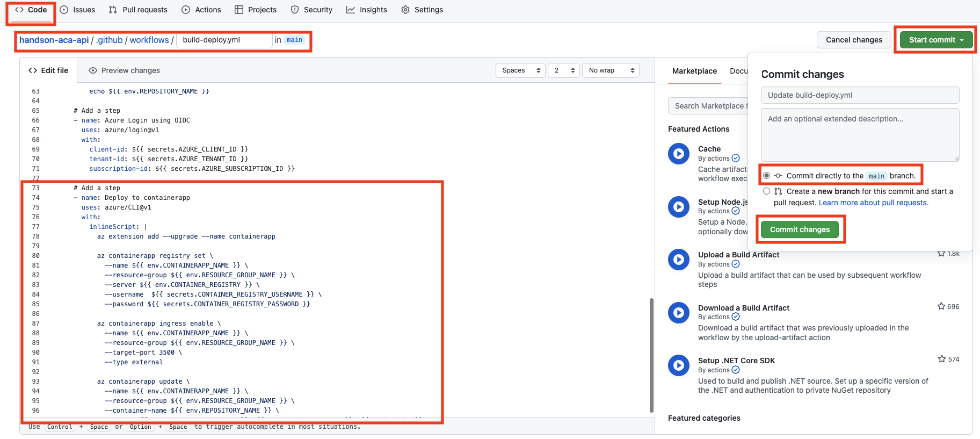Click line 'az containerapp update \'
Screen dimensions: 980x439
click(143, 382)
